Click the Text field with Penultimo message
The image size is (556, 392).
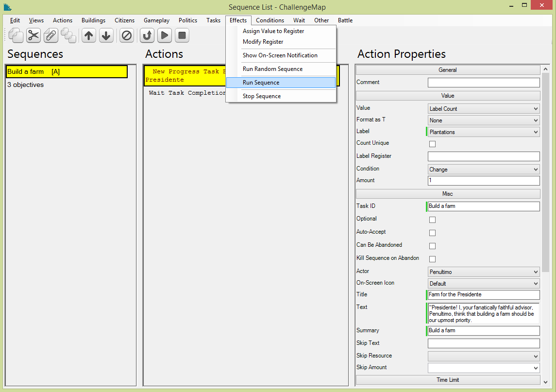pyautogui.click(x=484, y=314)
